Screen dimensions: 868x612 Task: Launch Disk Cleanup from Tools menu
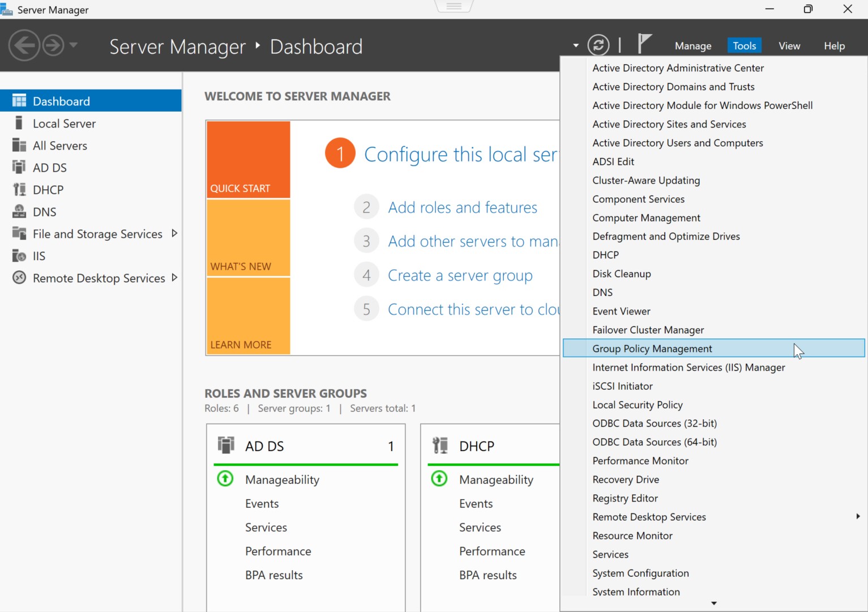pyautogui.click(x=714, y=274)
